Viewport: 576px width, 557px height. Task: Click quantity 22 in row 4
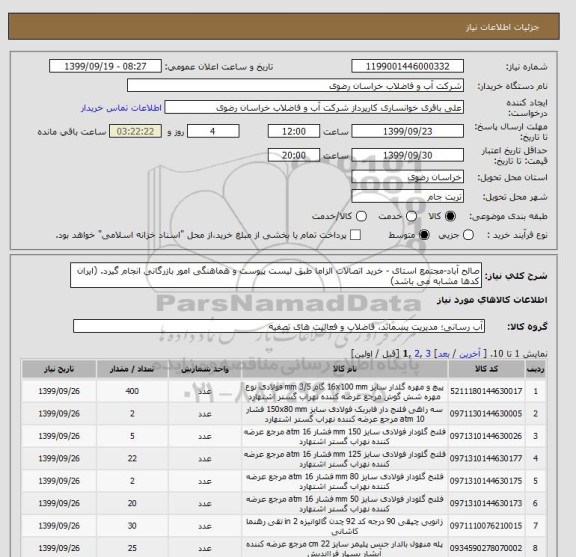coord(132,459)
